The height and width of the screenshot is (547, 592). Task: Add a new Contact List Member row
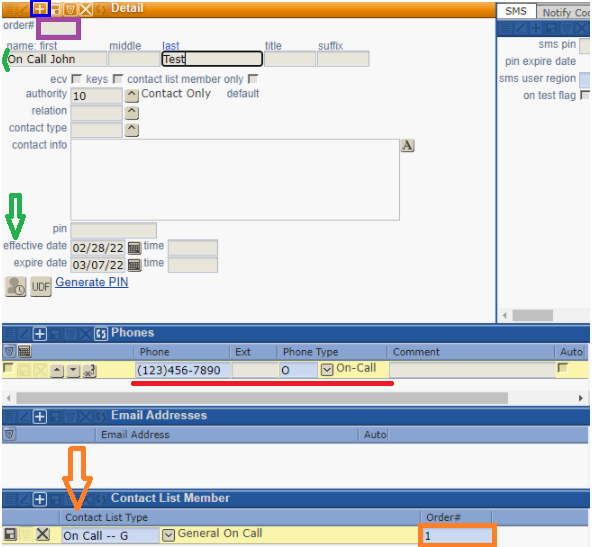click(40, 499)
